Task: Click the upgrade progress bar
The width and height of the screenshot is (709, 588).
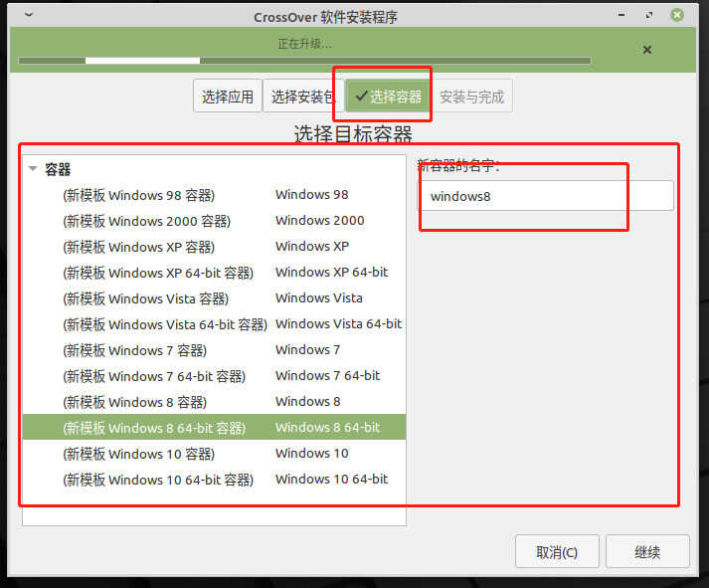Action: point(304,60)
